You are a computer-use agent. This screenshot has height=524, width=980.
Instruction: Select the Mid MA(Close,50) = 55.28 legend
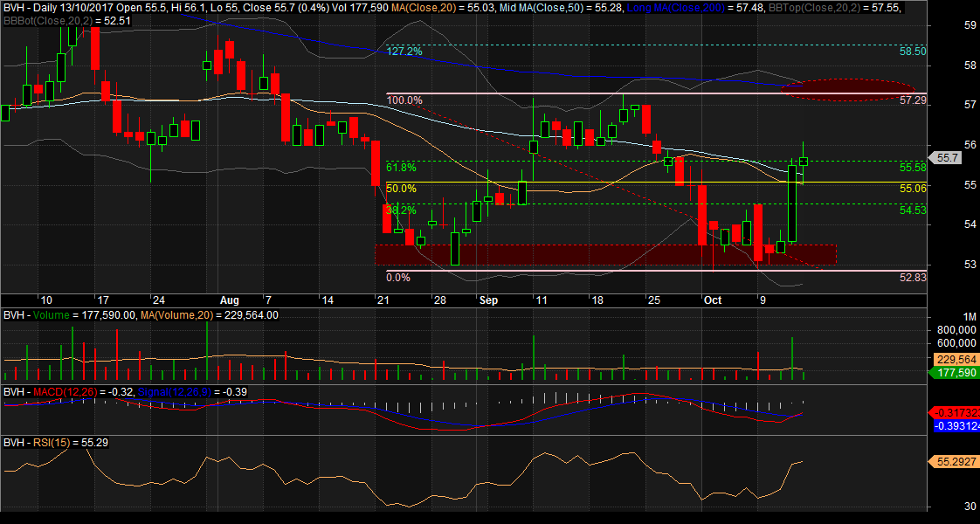[562, 8]
